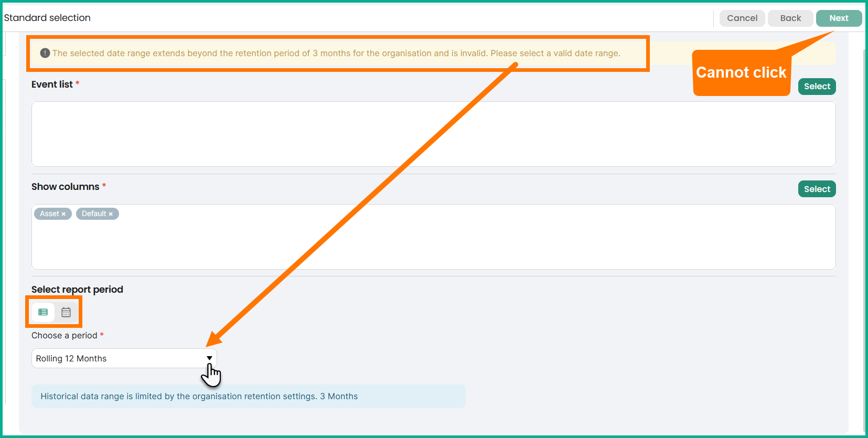
Task: Click the retention period warning message
Action: pyautogui.click(x=336, y=53)
